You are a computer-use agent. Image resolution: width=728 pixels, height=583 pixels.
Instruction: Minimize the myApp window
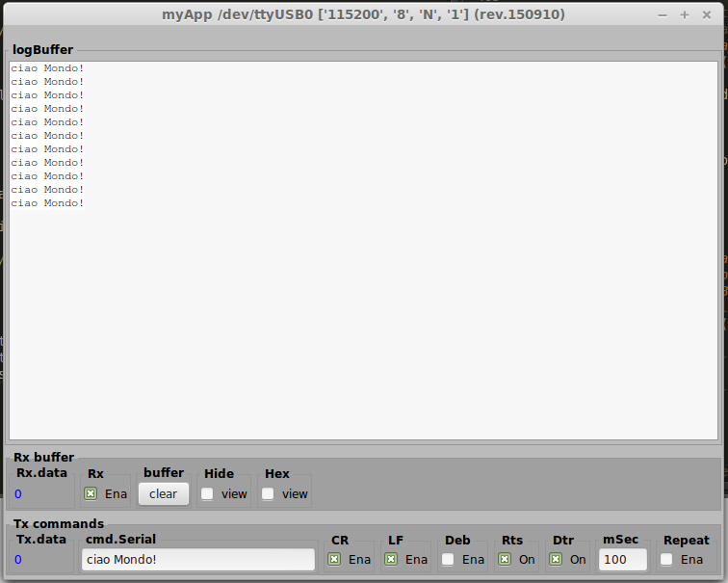[663, 14]
